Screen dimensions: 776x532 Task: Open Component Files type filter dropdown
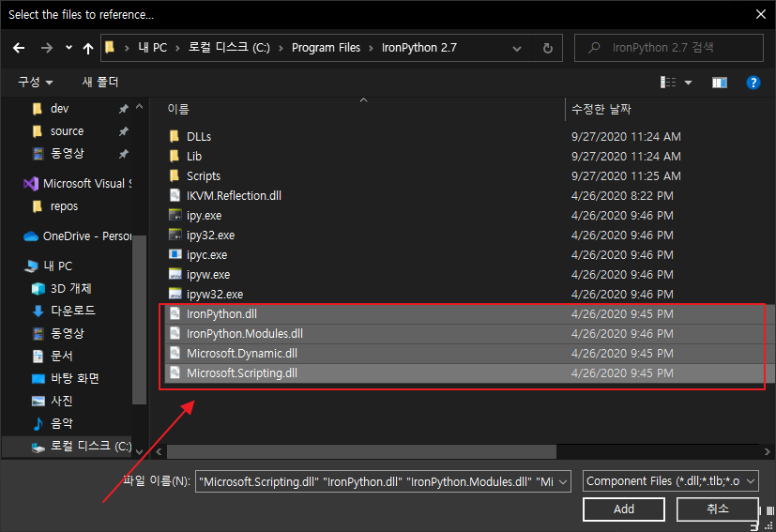click(x=671, y=481)
